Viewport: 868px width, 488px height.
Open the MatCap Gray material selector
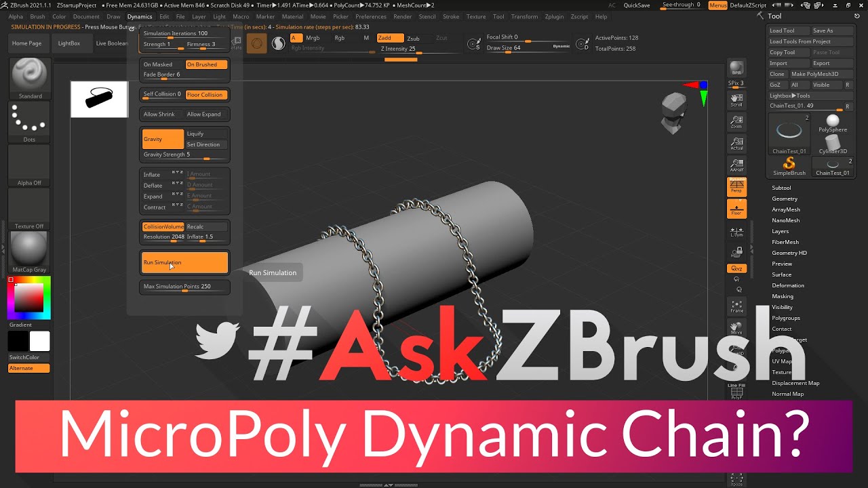[30, 252]
